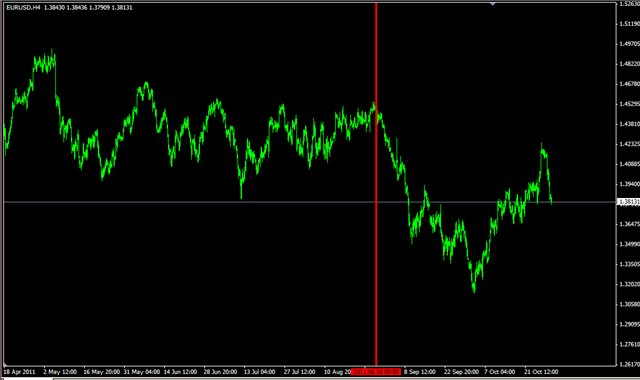Viewport: 640px width, 380px height.
Task: Click the 21 Oct 12:00 time axis label
Action: [x=541, y=372]
